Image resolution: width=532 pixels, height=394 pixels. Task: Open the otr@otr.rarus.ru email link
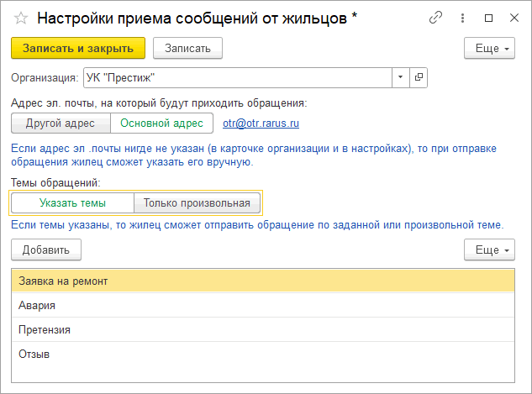tap(261, 123)
